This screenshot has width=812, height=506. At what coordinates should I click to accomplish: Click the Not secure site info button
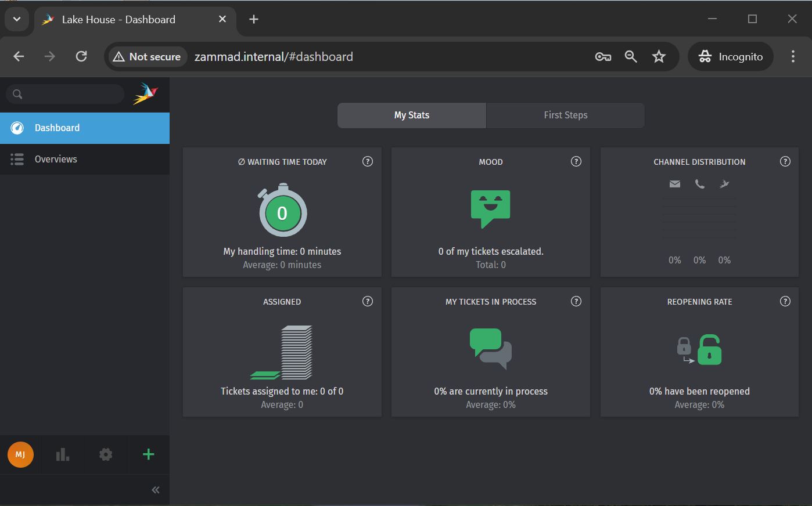pyautogui.click(x=148, y=56)
